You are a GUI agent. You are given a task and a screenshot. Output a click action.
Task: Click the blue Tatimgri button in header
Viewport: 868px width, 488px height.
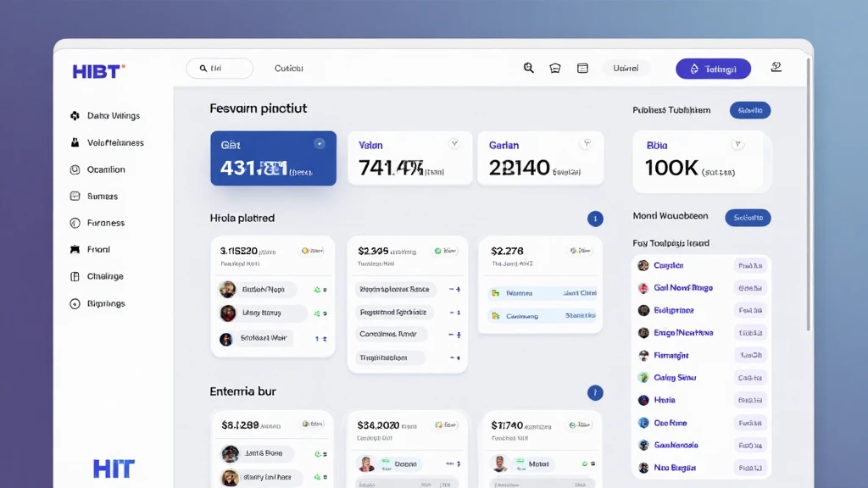point(713,69)
